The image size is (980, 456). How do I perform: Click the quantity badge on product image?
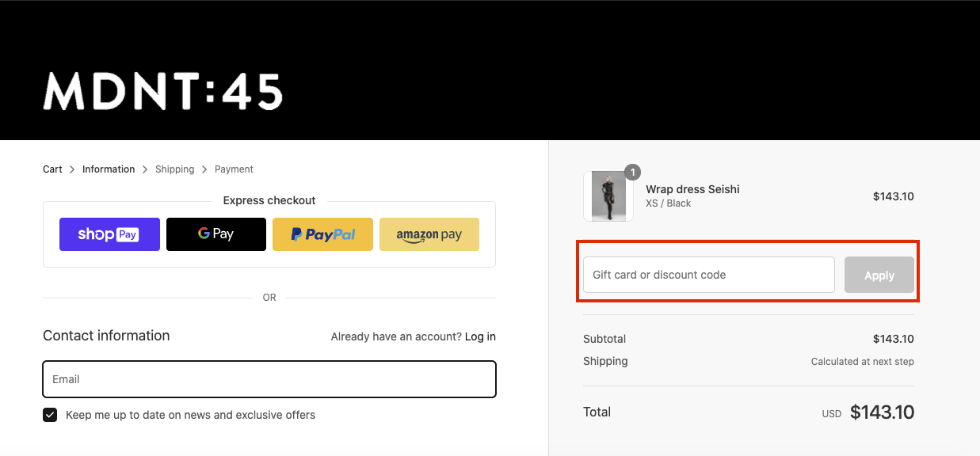pos(632,172)
